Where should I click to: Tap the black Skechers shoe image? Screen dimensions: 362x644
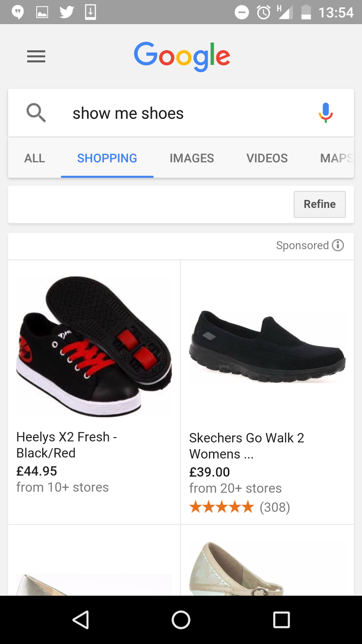point(267,346)
